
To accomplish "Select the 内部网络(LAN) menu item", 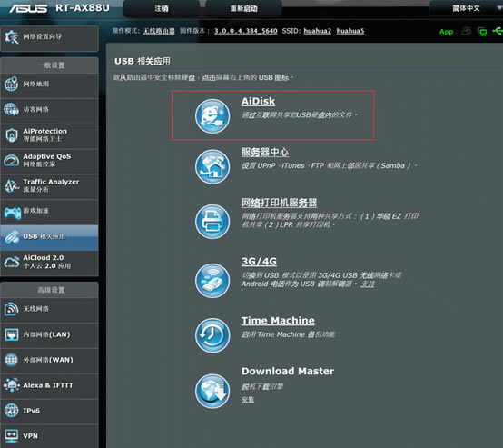I will click(x=49, y=335).
